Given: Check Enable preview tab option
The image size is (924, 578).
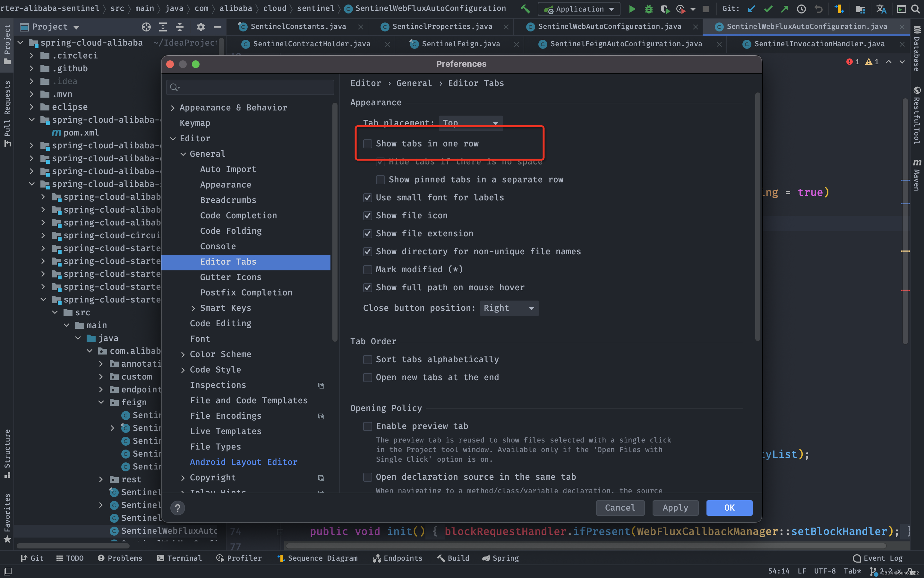Looking at the screenshot, I should 367,426.
